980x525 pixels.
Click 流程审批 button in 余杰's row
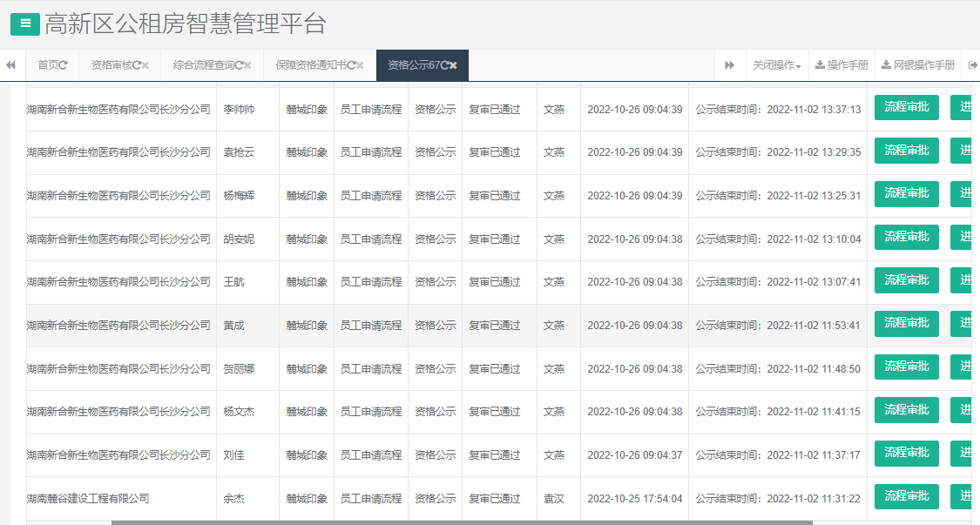click(906, 496)
